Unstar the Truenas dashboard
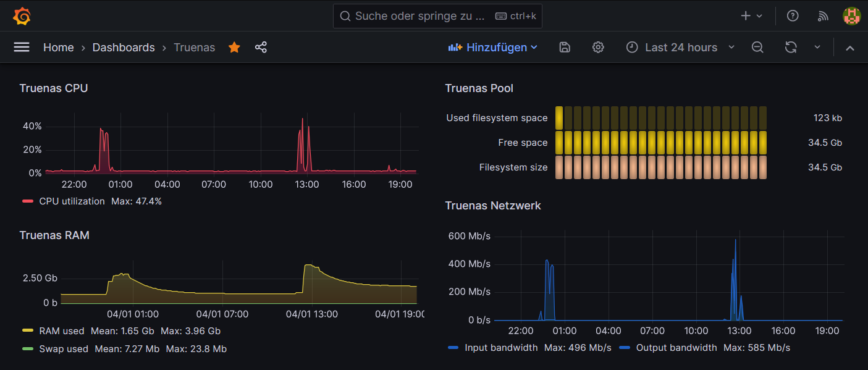Image resolution: width=868 pixels, height=370 pixels. 234,48
